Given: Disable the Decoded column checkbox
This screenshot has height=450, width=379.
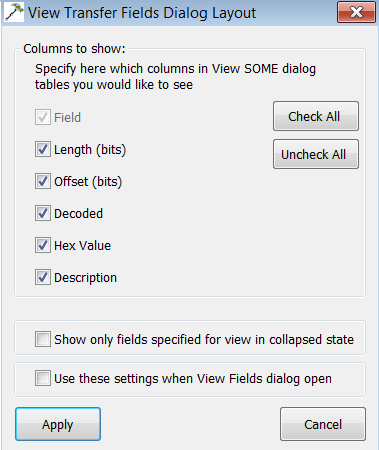Looking at the screenshot, I should point(43,213).
